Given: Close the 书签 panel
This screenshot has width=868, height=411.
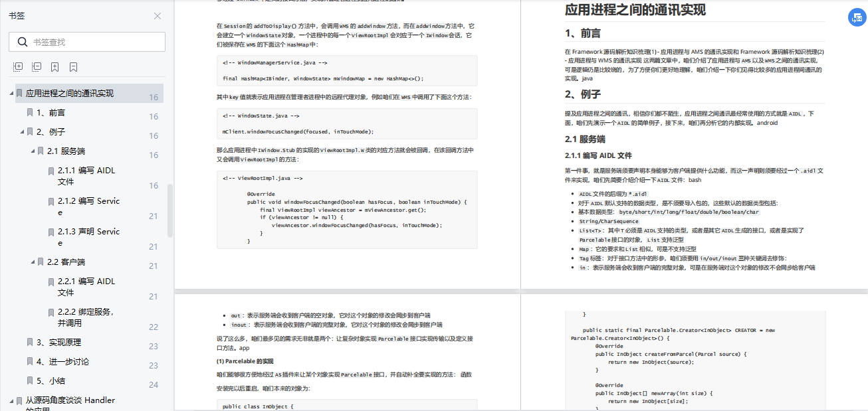Looking at the screenshot, I should [157, 16].
